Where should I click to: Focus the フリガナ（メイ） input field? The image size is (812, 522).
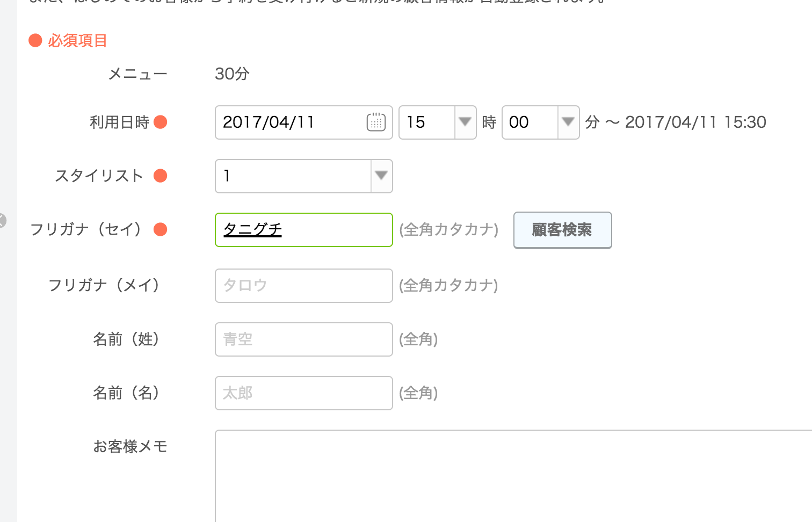(303, 286)
